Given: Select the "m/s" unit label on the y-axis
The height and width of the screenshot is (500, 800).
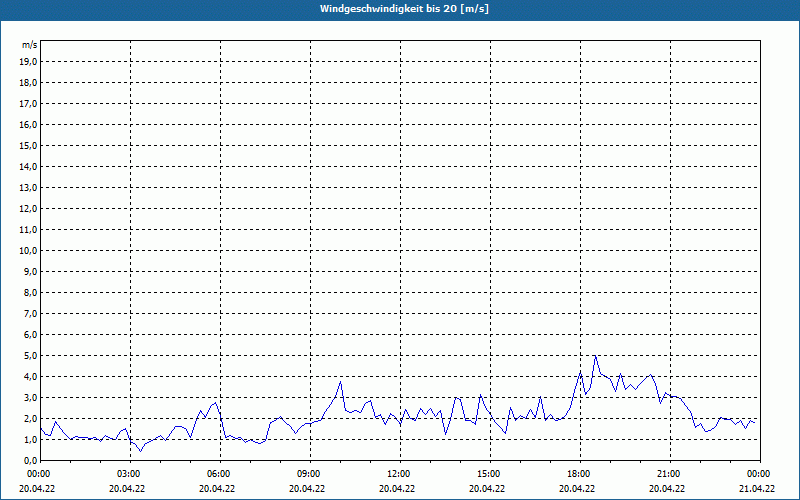Looking at the screenshot, I should tap(29, 45).
